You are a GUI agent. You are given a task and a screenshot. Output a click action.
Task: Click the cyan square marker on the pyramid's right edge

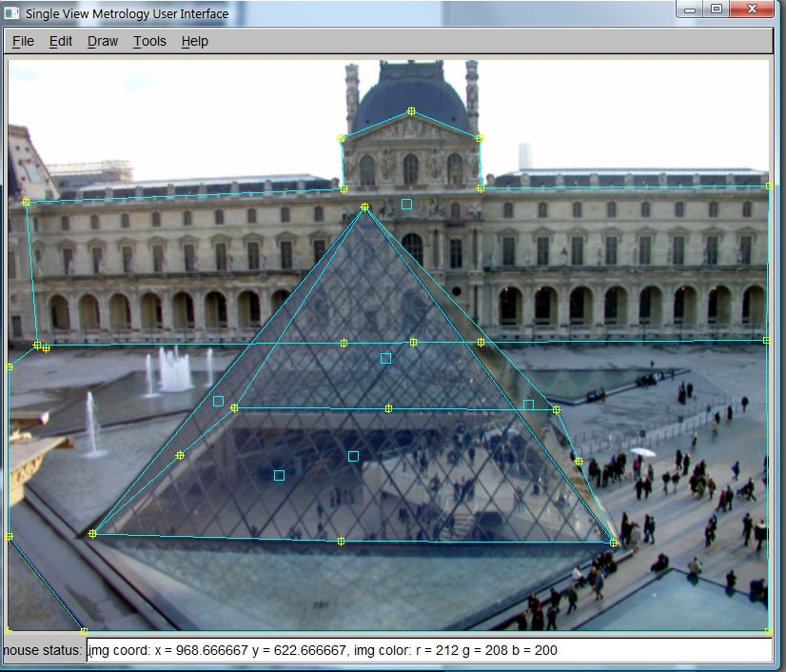528,405
